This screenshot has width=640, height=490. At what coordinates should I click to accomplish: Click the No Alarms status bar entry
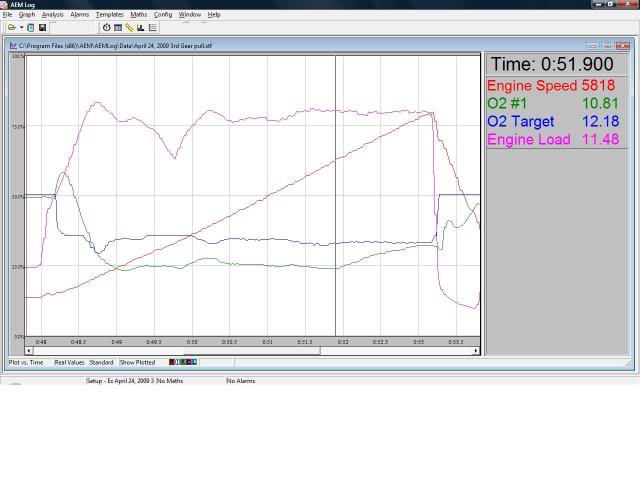pos(241,381)
